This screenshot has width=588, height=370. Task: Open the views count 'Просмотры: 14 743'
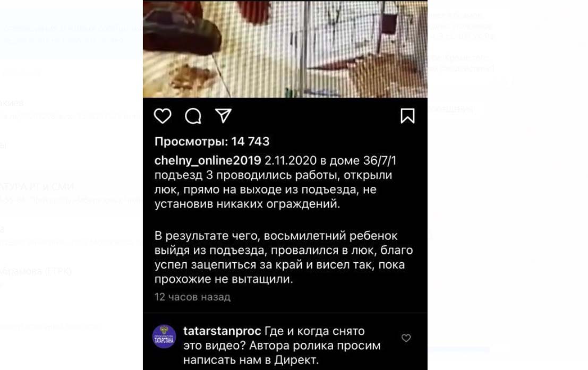click(212, 141)
